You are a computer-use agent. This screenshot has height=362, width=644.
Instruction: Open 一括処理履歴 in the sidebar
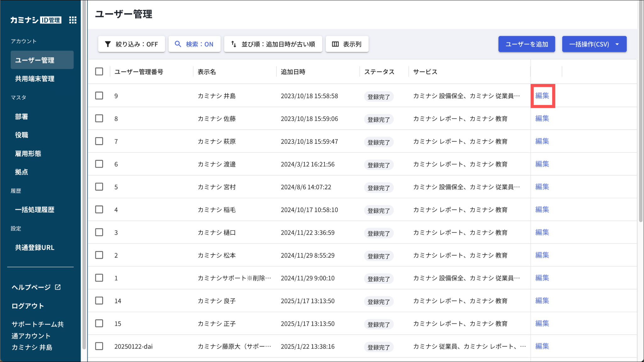tap(35, 210)
